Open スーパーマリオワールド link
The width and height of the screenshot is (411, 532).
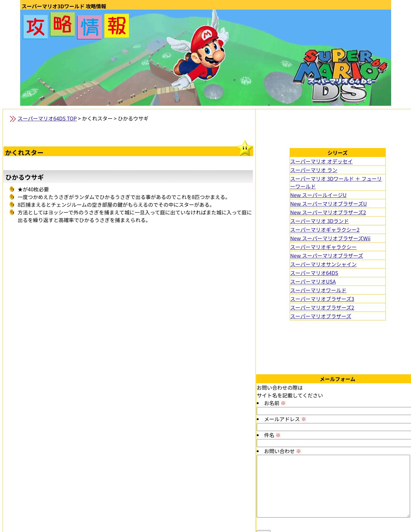click(x=318, y=290)
